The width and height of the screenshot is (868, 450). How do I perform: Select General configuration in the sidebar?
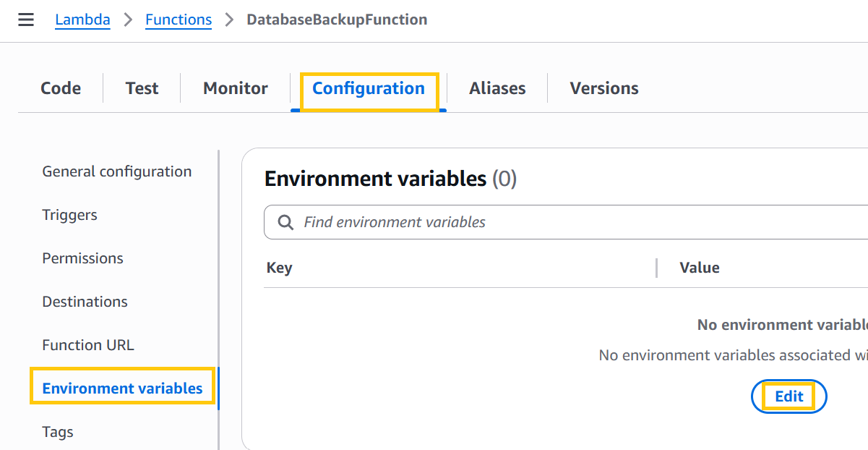[117, 171]
